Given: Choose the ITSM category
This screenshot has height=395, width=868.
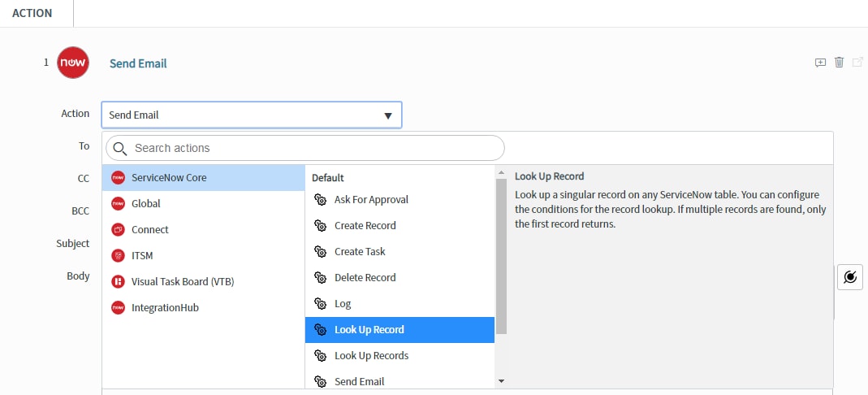Looking at the screenshot, I should pos(203,255).
